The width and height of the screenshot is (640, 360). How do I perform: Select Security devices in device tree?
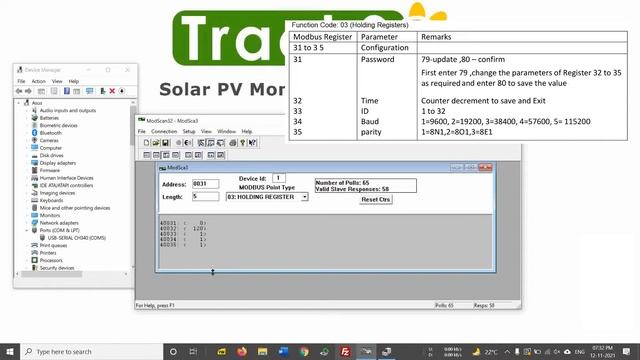click(57, 268)
